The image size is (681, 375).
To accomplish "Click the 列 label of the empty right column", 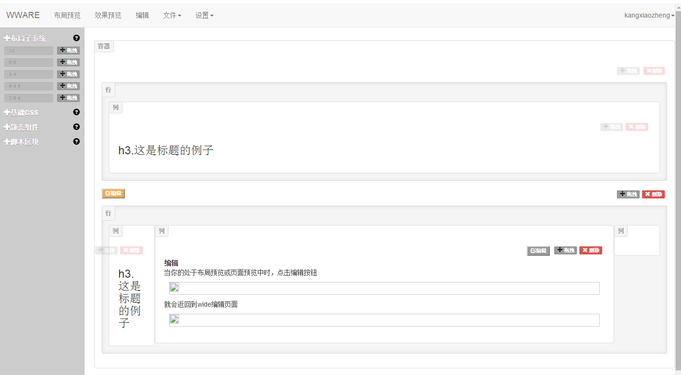I will click(x=621, y=231).
